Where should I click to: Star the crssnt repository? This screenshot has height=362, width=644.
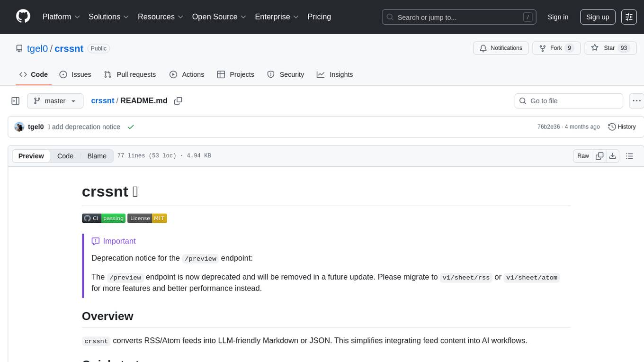(x=611, y=48)
